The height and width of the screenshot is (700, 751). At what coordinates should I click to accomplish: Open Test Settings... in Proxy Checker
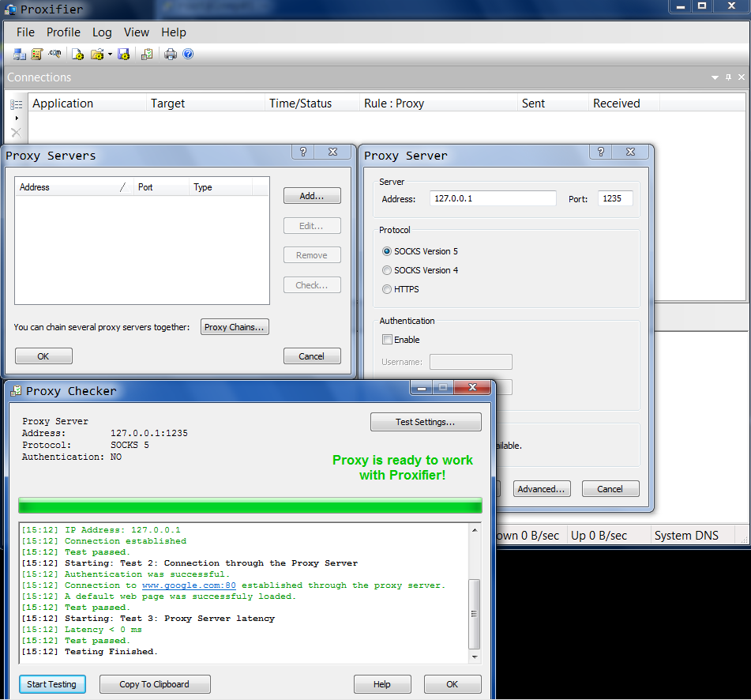426,422
